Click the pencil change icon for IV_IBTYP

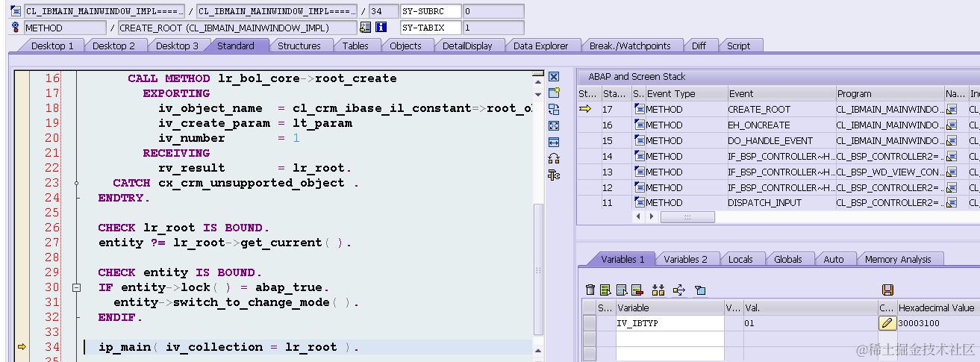[887, 323]
